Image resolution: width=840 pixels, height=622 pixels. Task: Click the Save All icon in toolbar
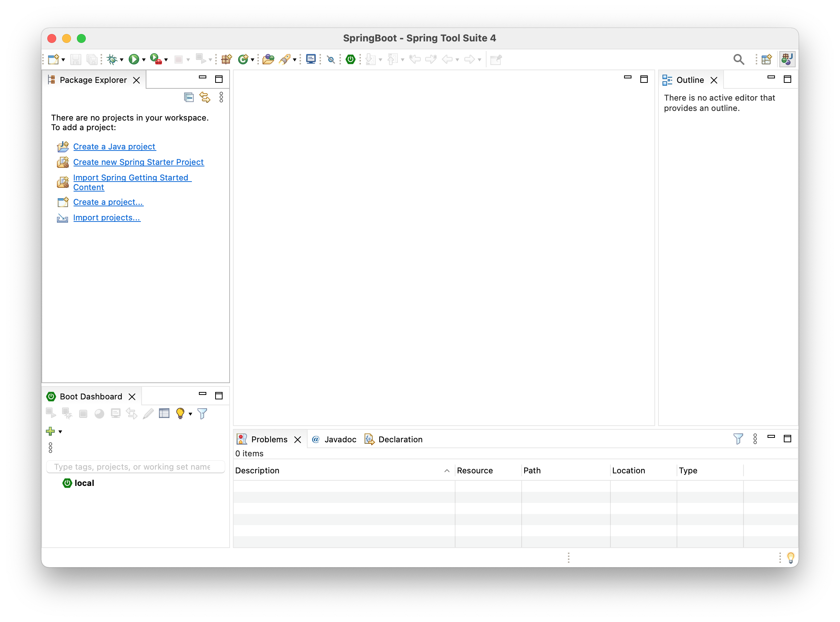92,59
